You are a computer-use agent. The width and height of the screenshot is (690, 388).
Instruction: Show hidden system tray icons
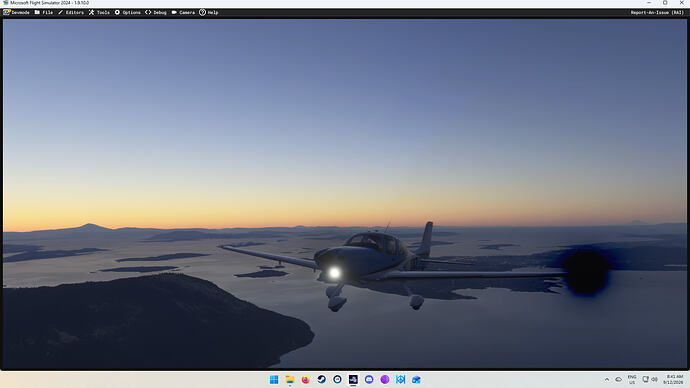point(607,379)
